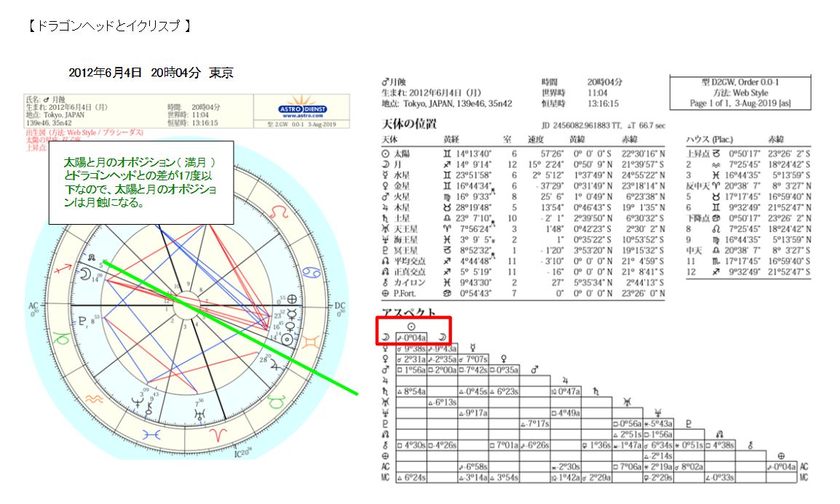The image size is (840, 504).
Task: Select the Pluto glyph inside the chart wheel
Action: point(83,321)
